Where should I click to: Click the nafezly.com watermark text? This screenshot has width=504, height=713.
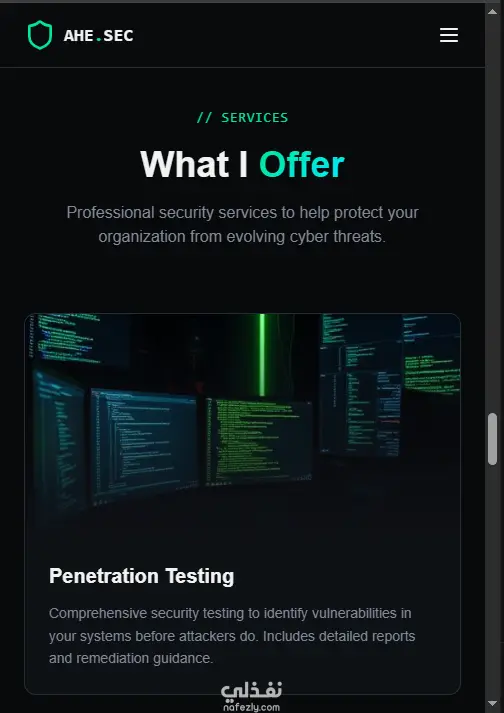point(252,708)
